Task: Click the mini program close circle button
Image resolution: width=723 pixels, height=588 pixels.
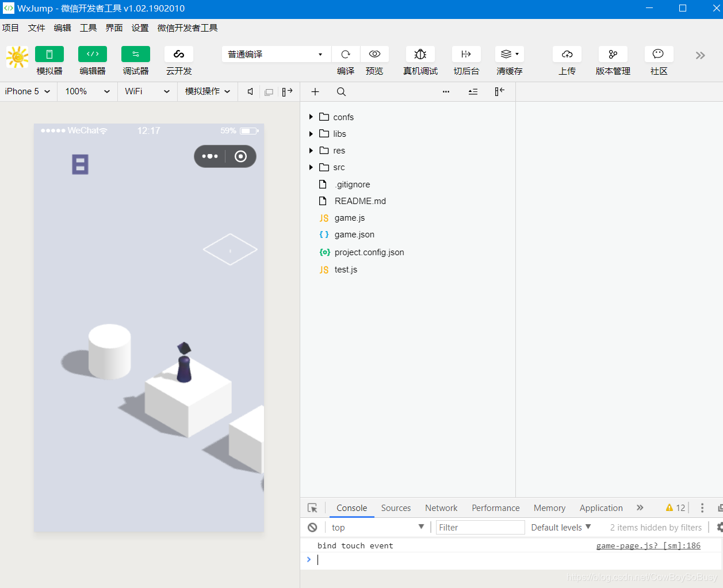Action: (241, 156)
